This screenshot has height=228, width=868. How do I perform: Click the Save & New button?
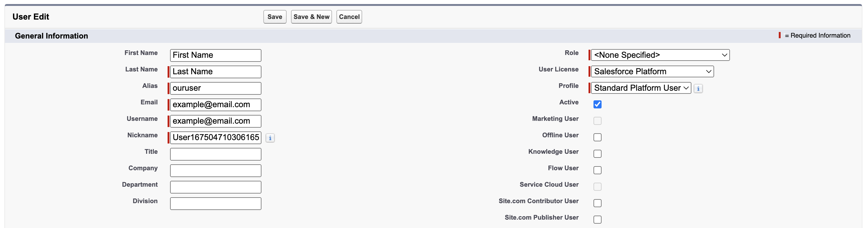click(311, 17)
